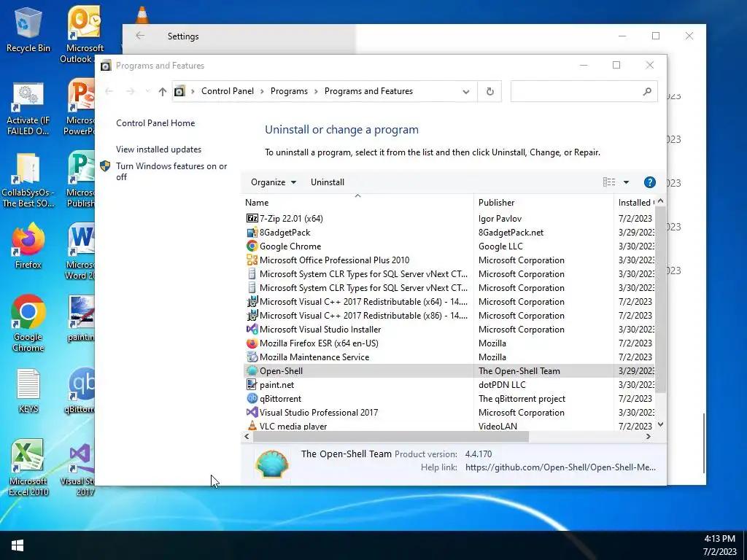Viewport: 747px width, 560px height.
Task: Click the search magnifier icon
Action: [646, 91]
